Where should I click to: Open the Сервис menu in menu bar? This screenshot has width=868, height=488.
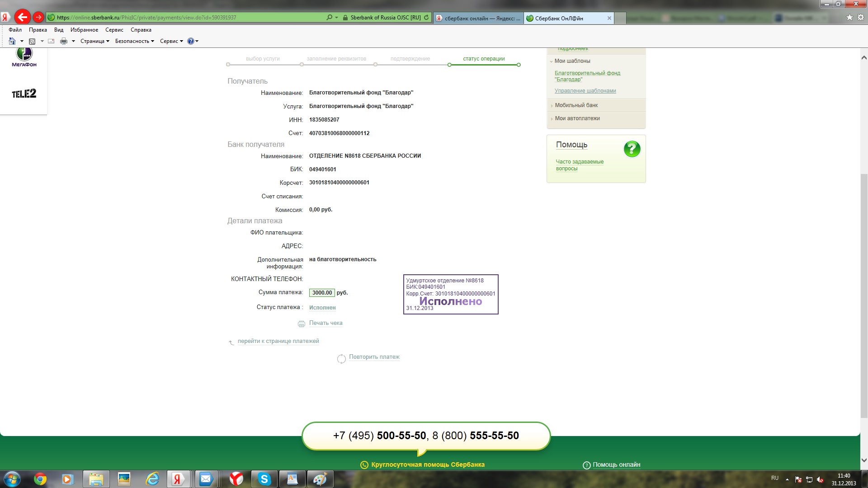point(114,30)
